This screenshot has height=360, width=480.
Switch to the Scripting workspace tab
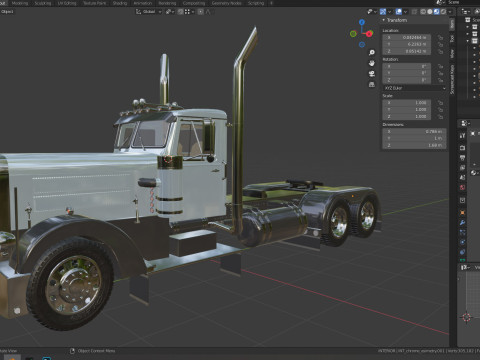(256, 3)
